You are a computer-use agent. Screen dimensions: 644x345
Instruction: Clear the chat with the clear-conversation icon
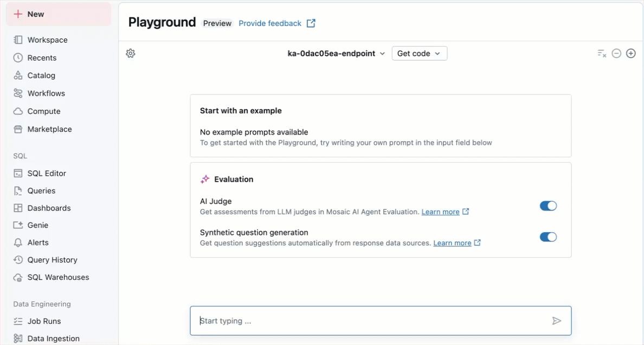(x=602, y=53)
